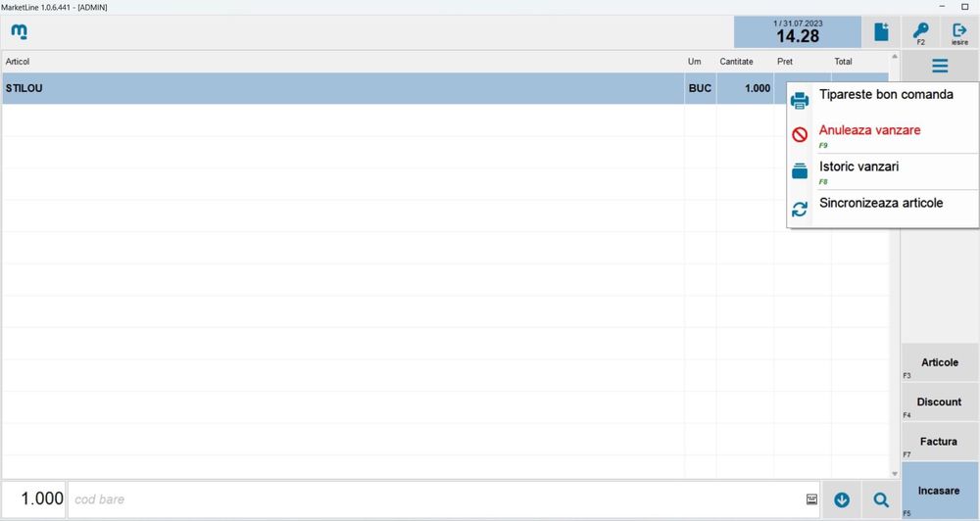
Task: Click the magnifier search button
Action: (x=881, y=499)
